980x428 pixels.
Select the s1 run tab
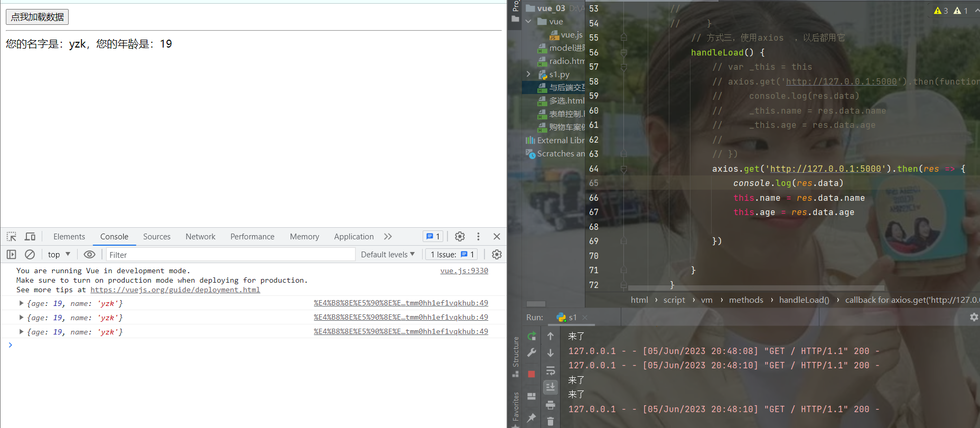567,318
